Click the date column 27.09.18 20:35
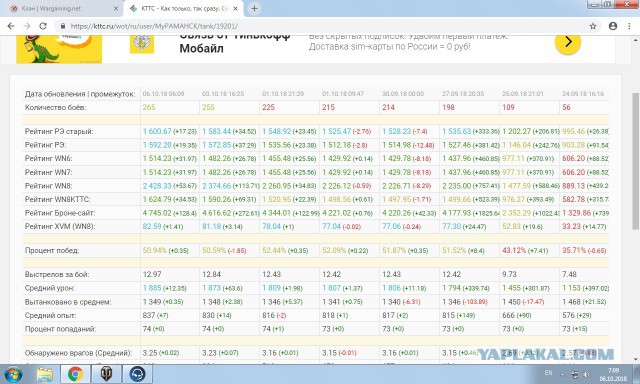The width and height of the screenshot is (640, 384). [x=463, y=94]
